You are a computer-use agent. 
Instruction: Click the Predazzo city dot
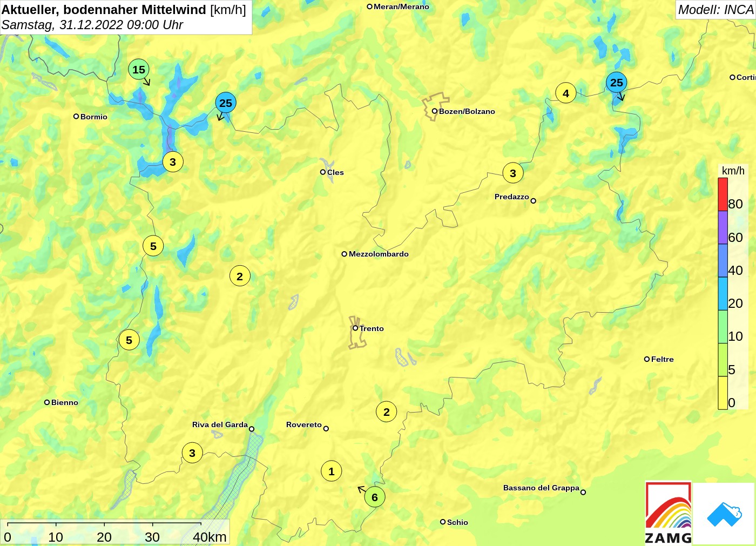[x=534, y=201]
